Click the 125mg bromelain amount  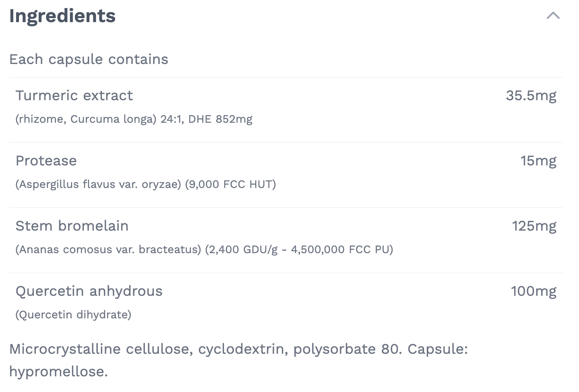534,226
